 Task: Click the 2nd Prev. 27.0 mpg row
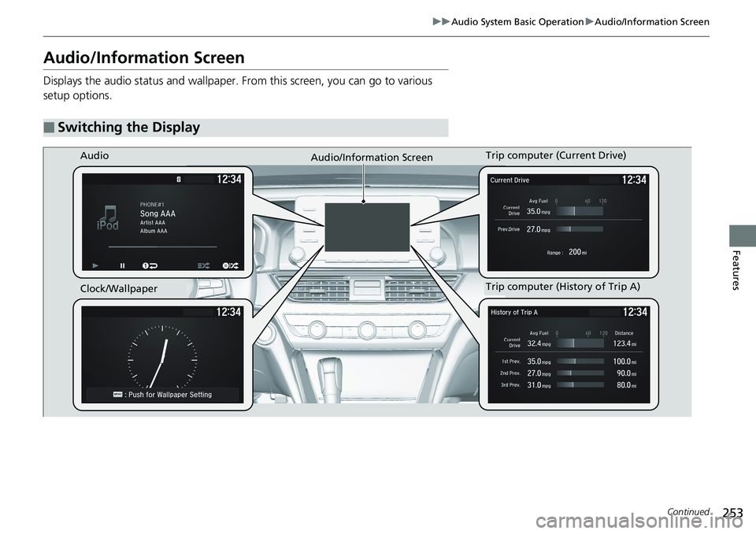pos(569,373)
